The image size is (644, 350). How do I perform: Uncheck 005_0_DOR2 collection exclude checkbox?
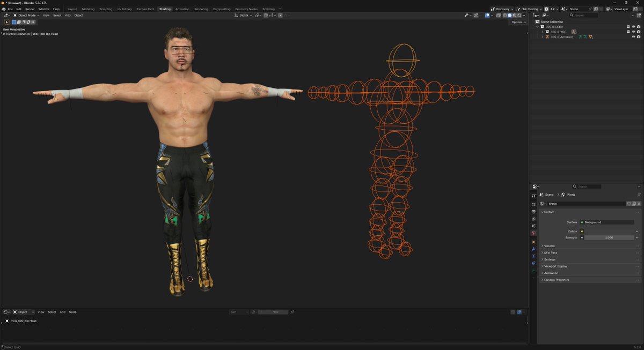point(628,26)
